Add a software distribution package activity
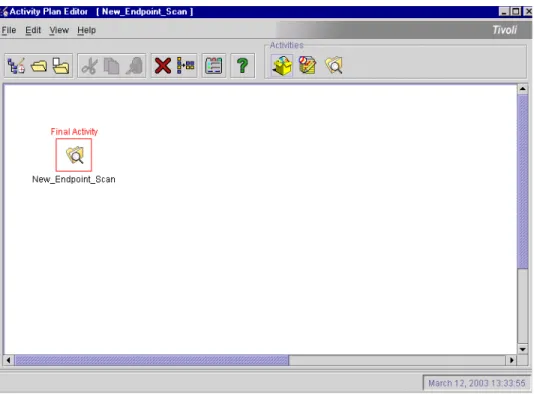The height and width of the screenshot is (394, 534). point(282,65)
